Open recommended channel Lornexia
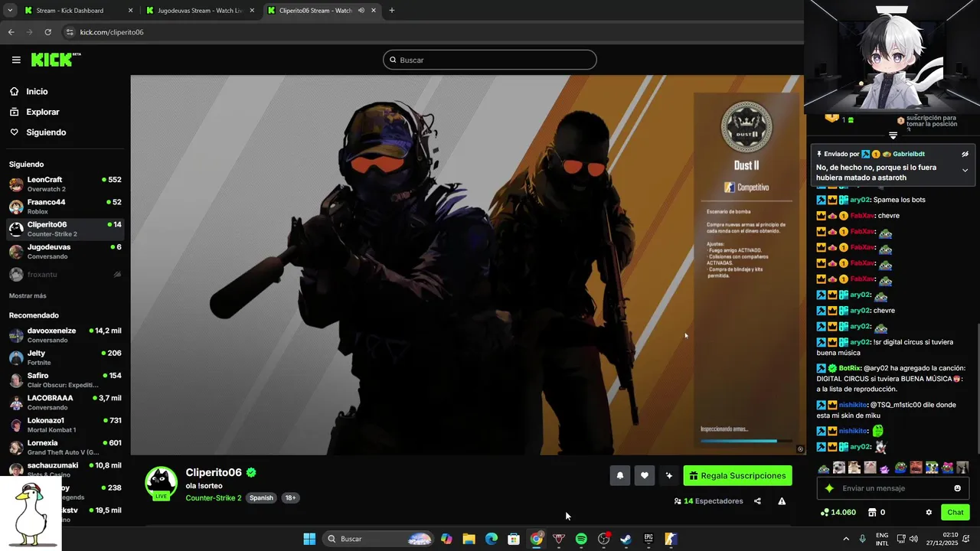The image size is (980, 551). [65, 447]
